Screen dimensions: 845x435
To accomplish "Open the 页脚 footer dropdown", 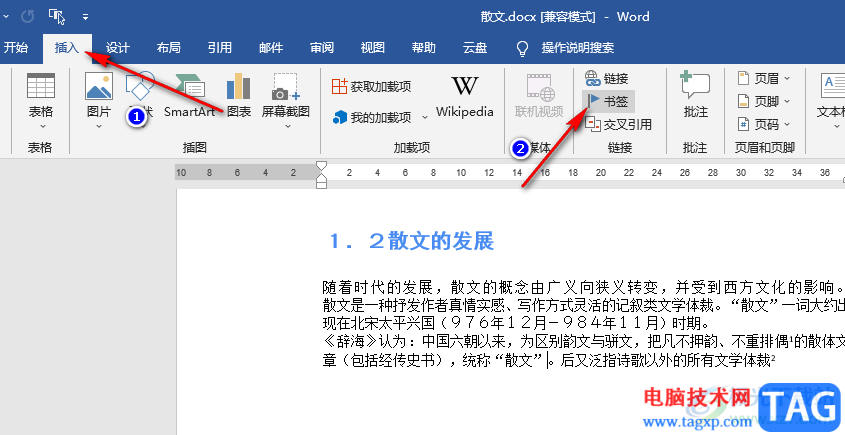I will pos(764,101).
